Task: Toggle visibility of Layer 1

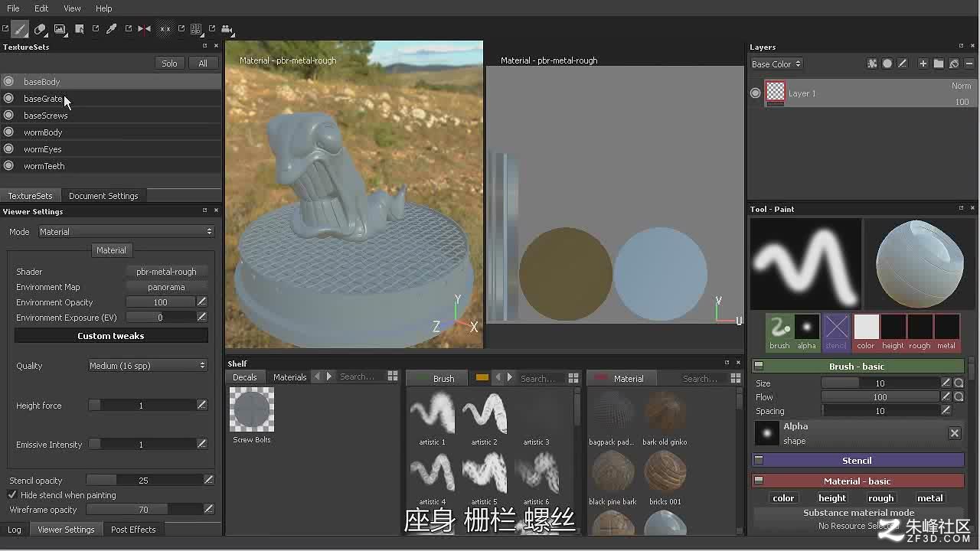Action: (x=756, y=93)
